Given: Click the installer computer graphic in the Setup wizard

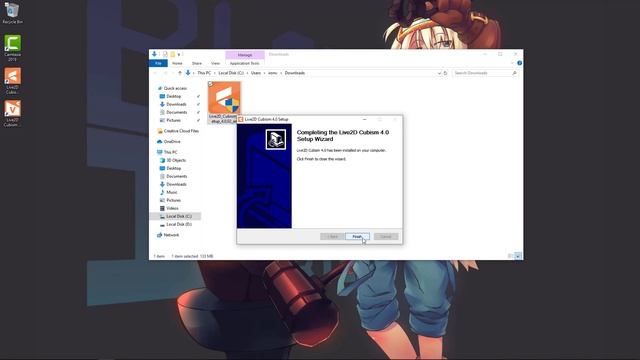Looking at the screenshot, I should [276, 139].
